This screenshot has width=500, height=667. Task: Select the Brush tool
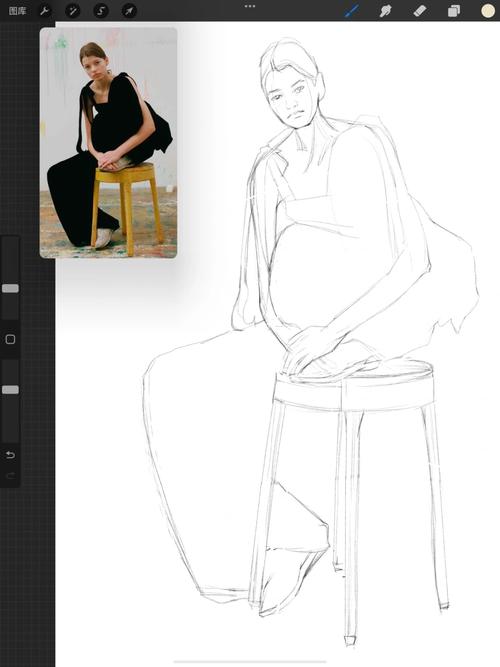coord(351,11)
